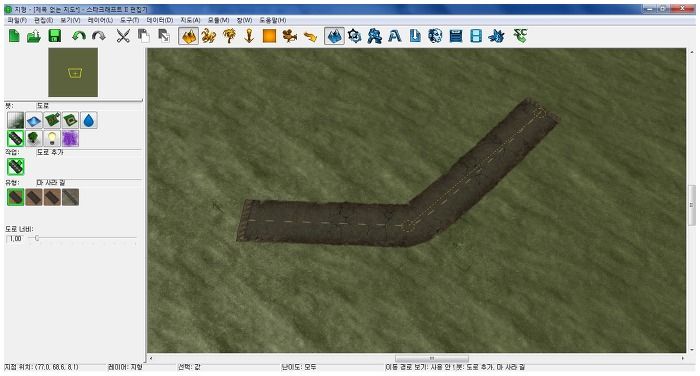Open the 지도(A) map menu
The height and width of the screenshot is (376, 700).
click(x=190, y=20)
